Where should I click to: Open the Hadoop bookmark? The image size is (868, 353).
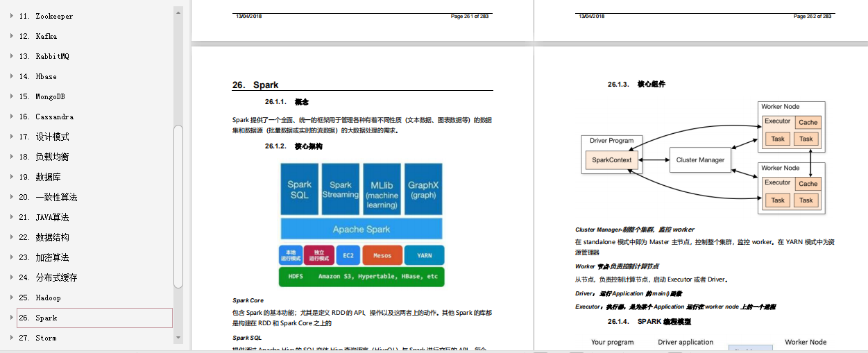point(40,298)
